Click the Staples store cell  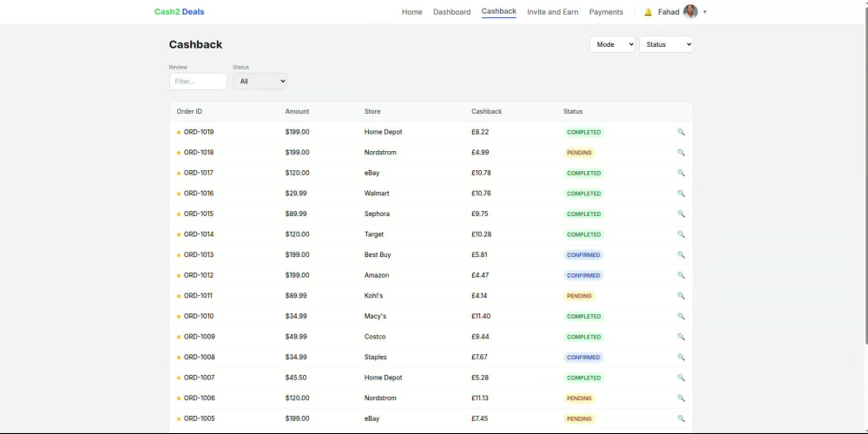375,358
